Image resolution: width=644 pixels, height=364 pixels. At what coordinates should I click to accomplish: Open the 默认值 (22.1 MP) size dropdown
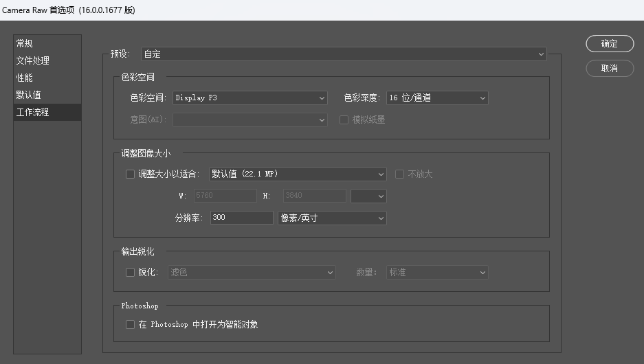298,174
